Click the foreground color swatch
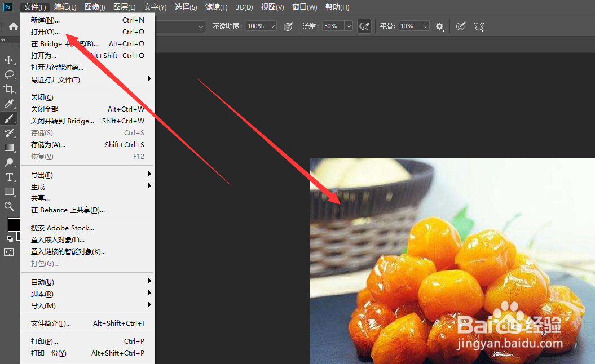The width and height of the screenshot is (595, 364). [14, 225]
